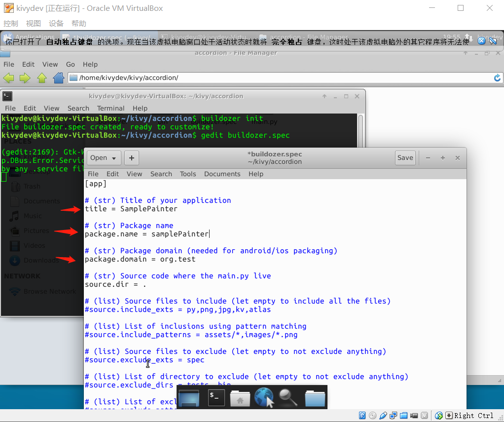Screen dimensions: 504x422
Task: Open the gedit Open dropdown
Action: coord(104,158)
